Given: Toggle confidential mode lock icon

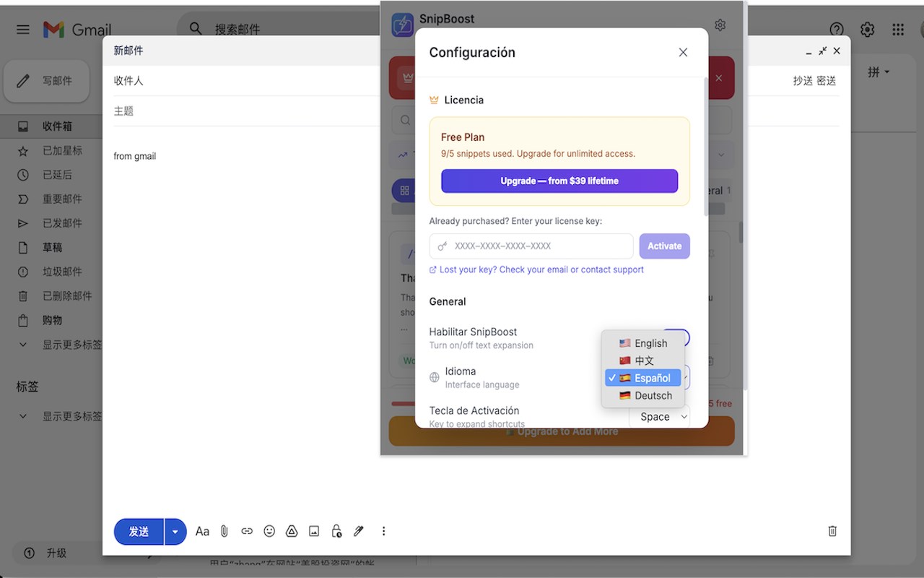Looking at the screenshot, I should pyautogui.click(x=336, y=531).
